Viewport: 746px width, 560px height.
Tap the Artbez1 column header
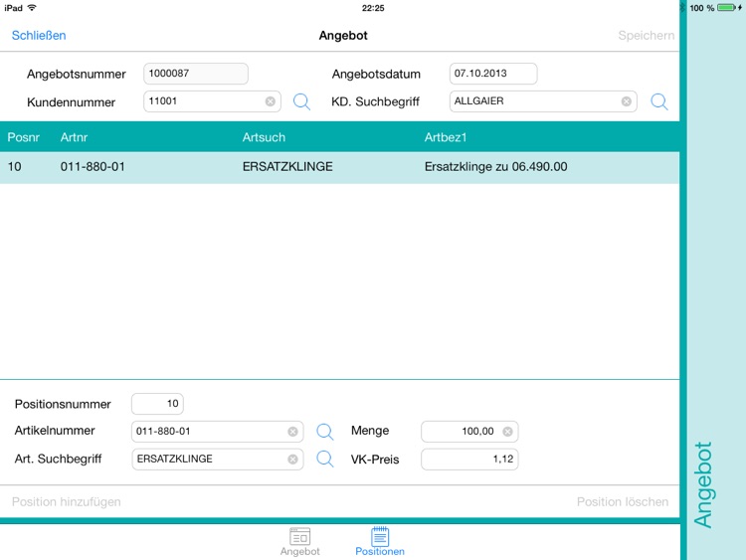pos(446,137)
